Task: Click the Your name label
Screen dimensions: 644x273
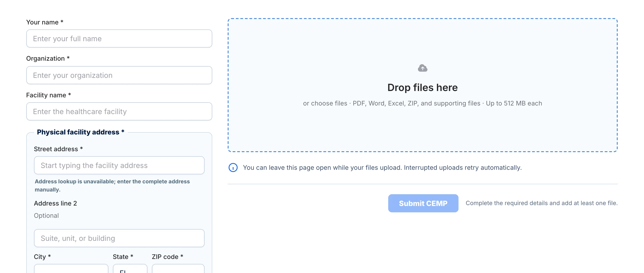Action: click(x=45, y=22)
